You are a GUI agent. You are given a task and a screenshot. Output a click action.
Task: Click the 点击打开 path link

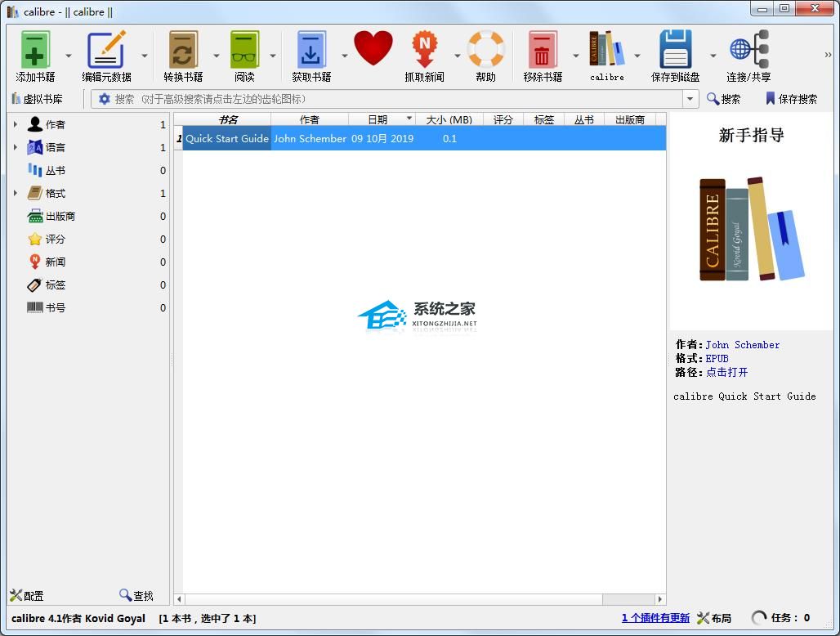tap(727, 373)
